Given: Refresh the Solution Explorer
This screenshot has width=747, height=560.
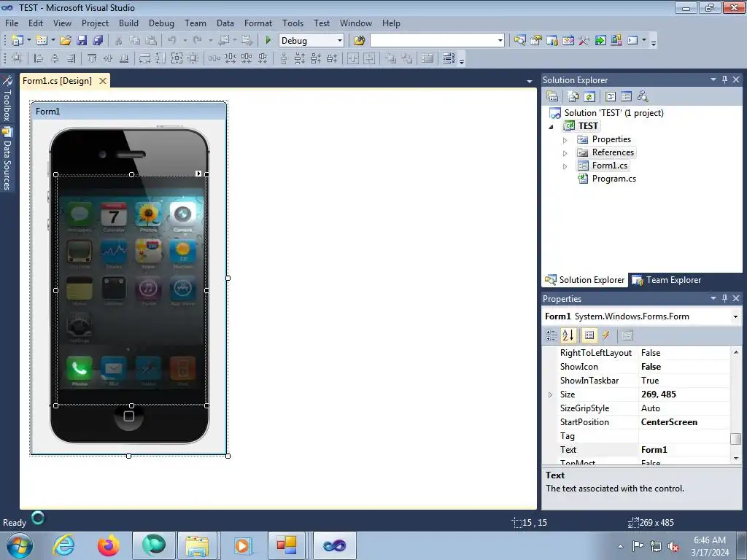Looking at the screenshot, I should 589,97.
